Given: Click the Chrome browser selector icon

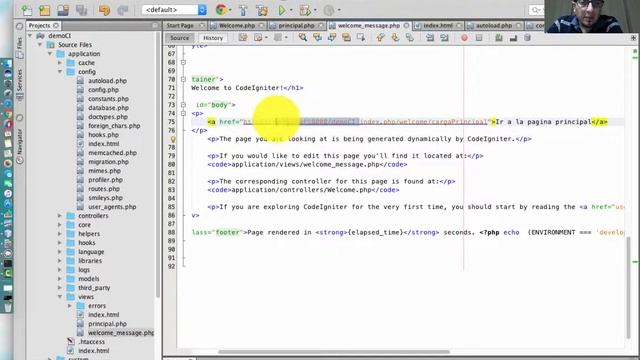Looking at the screenshot, I should coord(221,10).
